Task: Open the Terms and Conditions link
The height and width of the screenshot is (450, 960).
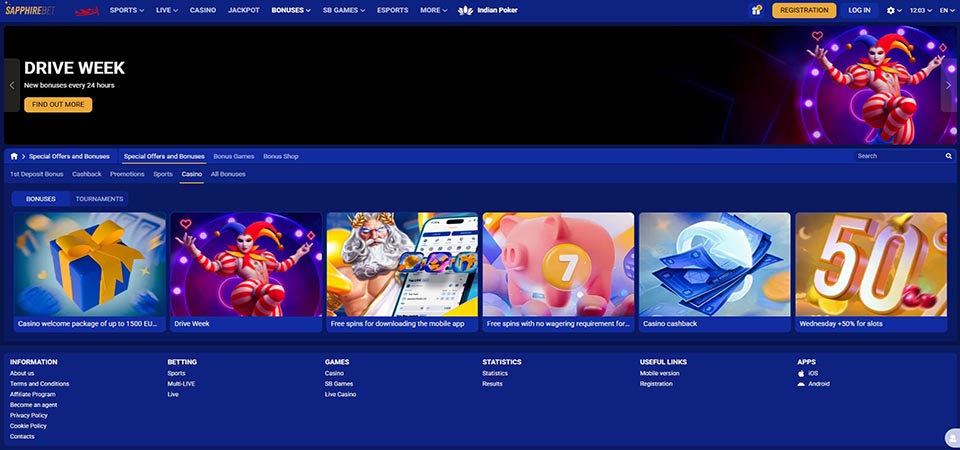Action: point(40,384)
